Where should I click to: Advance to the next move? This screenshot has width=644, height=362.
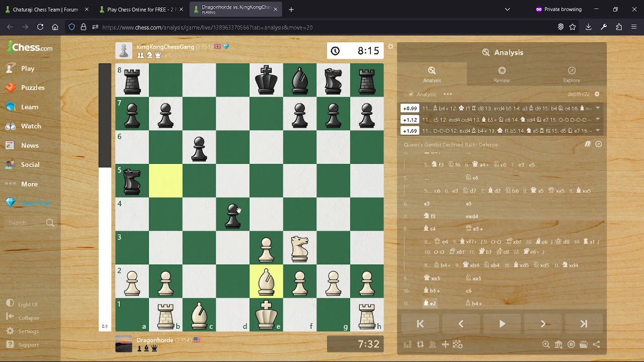pyautogui.click(x=543, y=324)
